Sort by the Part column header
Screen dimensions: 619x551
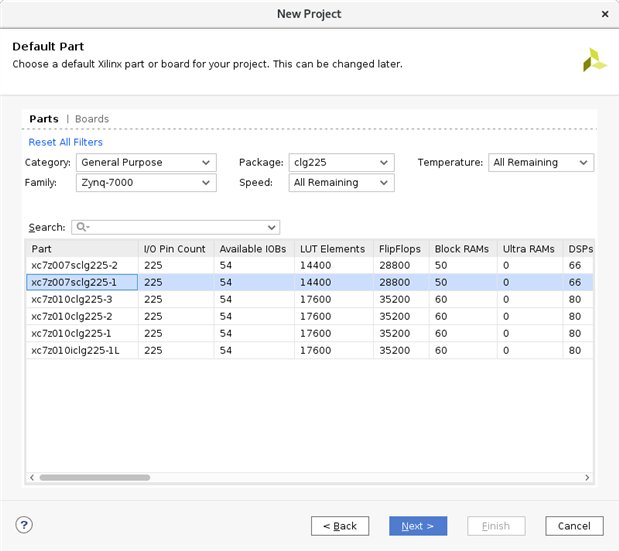82,249
